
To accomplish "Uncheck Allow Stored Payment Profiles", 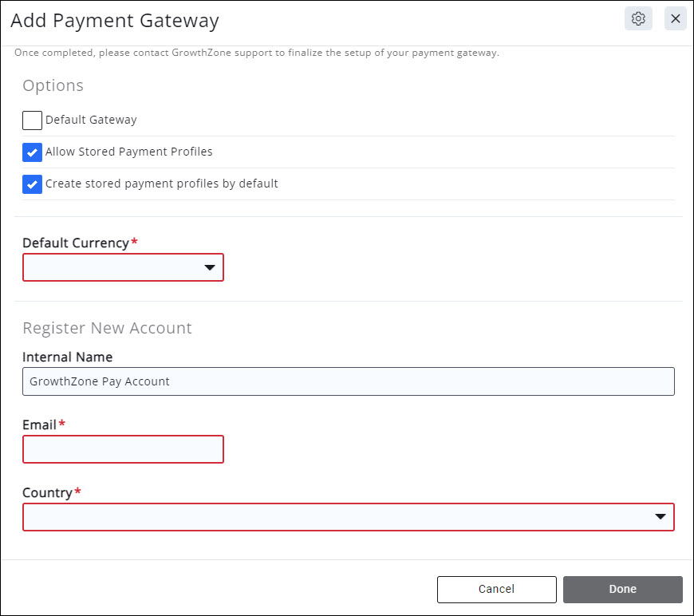I will (32, 152).
